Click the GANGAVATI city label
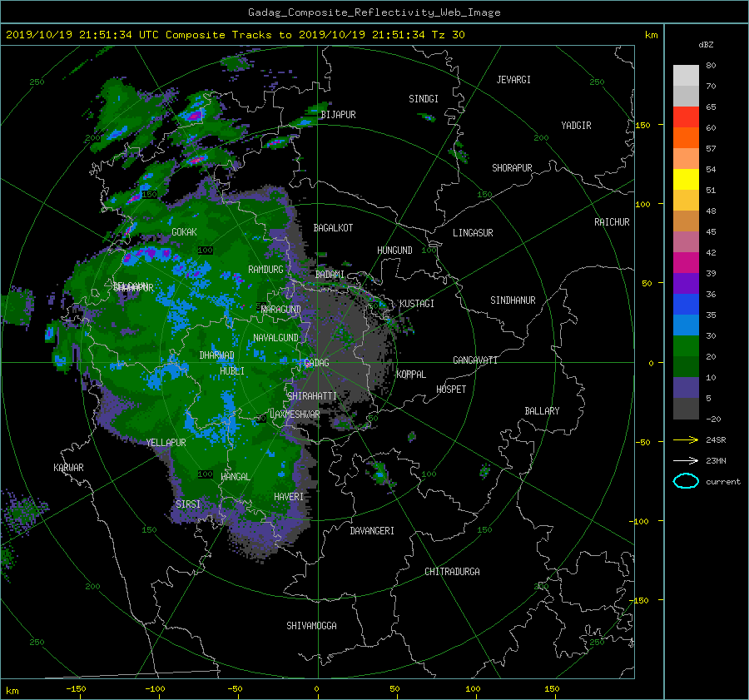The height and width of the screenshot is (700, 749). [475, 360]
